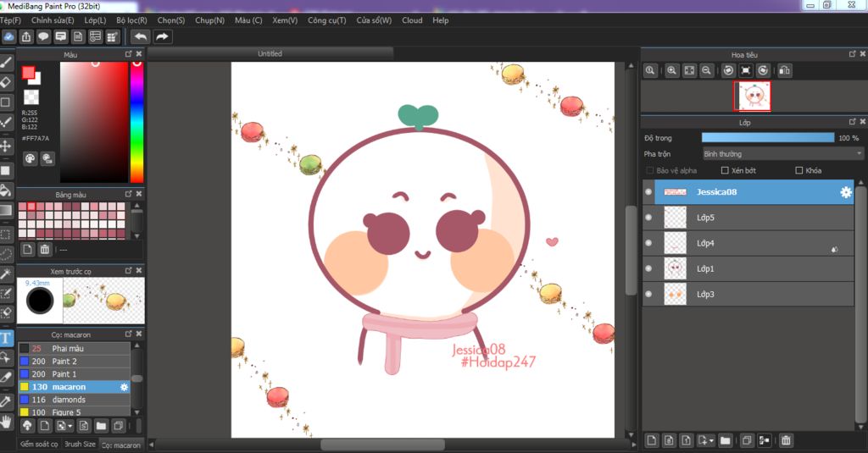
Task: Open the Cloud menu
Action: pyautogui.click(x=412, y=20)
